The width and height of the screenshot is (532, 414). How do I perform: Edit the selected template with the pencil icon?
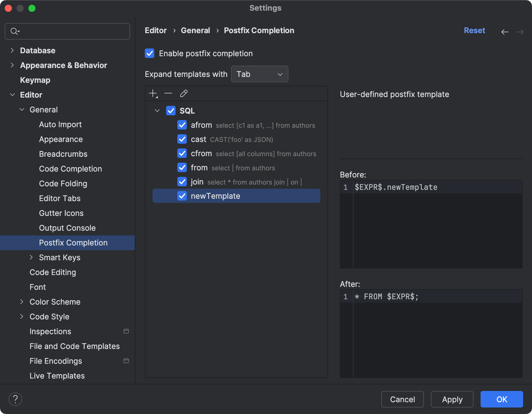pyautogui.click(x=184, y=93)
